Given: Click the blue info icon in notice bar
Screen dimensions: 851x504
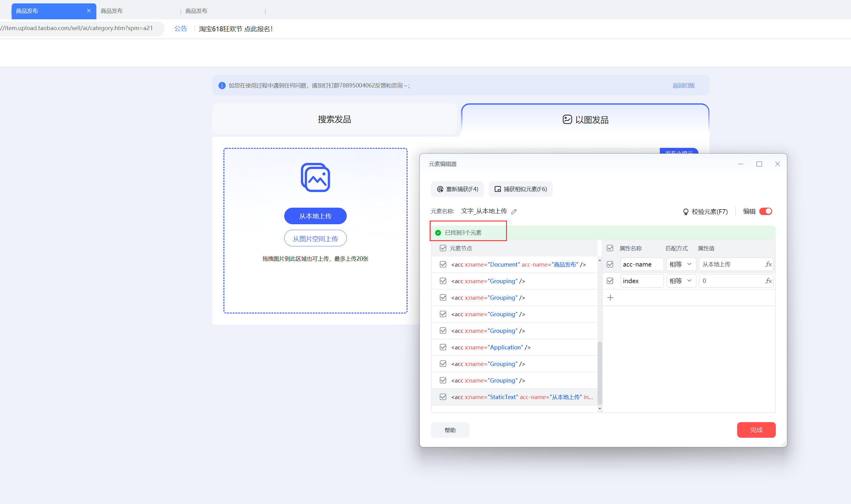Looking at the screenshot, I should click(222, 86).
